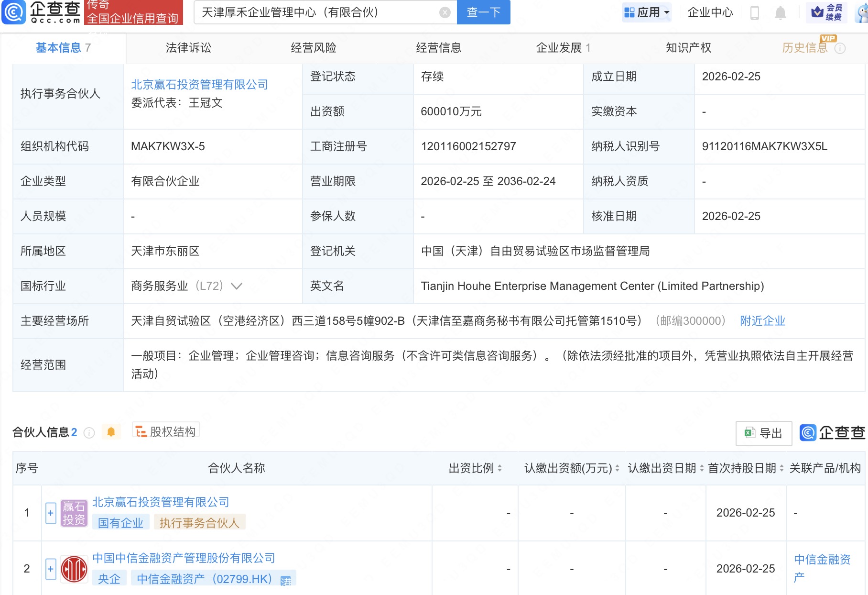Click the 导出 export button

tap(763, 433)
